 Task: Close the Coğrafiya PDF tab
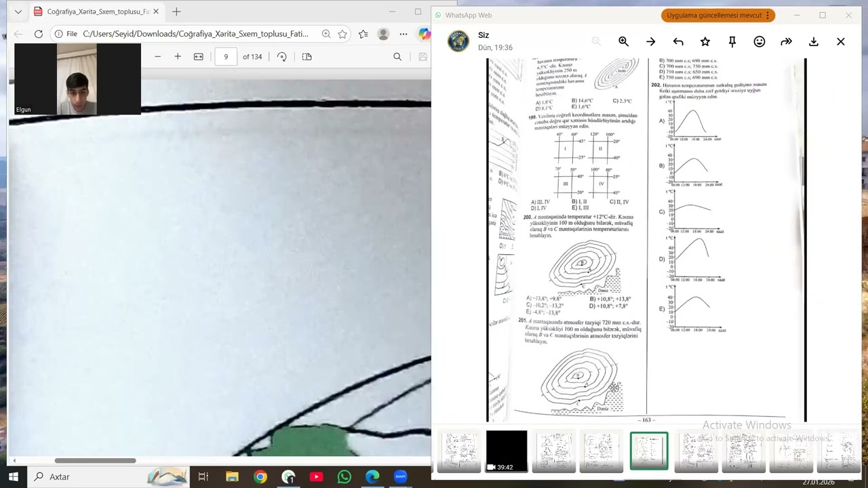point(156,12)
